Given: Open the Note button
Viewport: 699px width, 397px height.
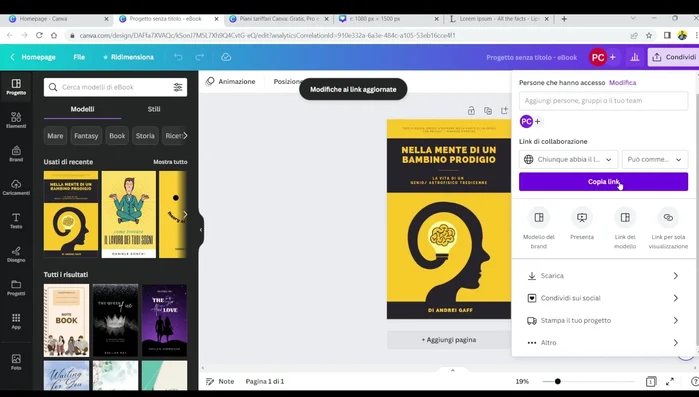Looking at the screenshot, I should 220,381.
